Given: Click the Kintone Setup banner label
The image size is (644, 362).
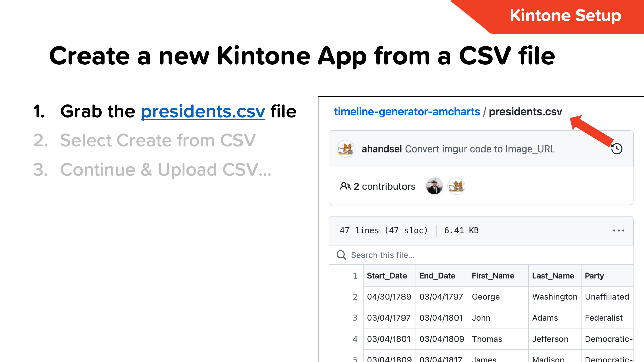Looking at the screenshot, I should (x=565, y=16).
